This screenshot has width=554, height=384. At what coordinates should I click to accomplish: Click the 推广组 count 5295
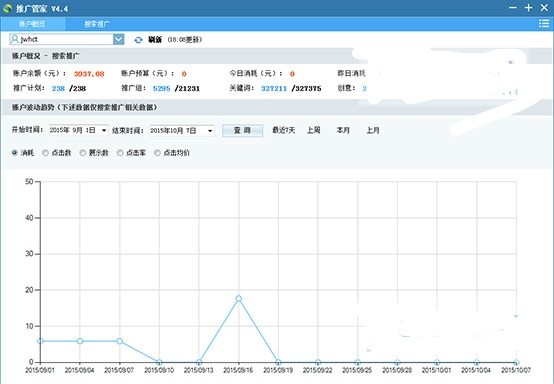click(161, 88)
